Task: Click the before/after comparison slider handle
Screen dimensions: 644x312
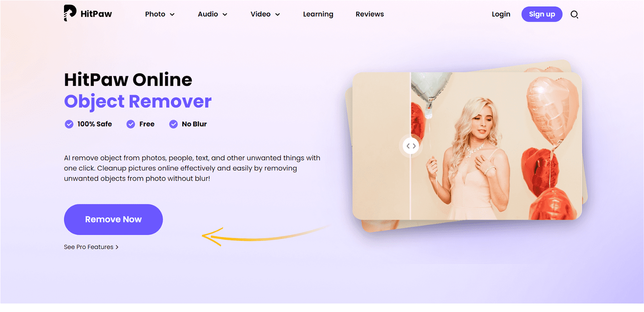Action: point(411,146)
